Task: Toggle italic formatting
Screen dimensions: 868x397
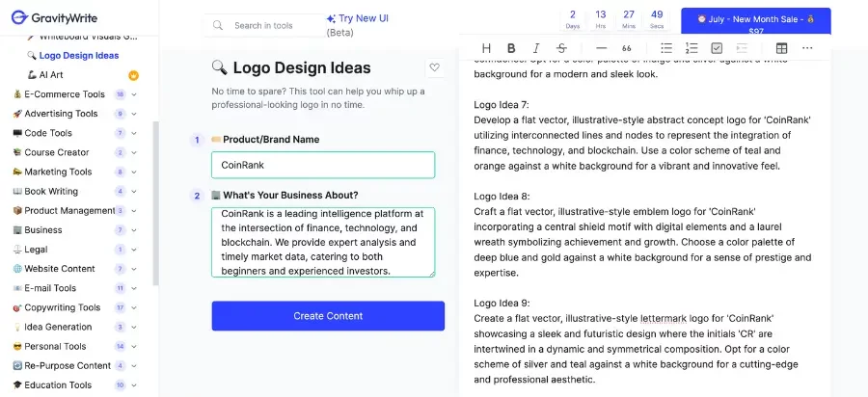Action: pos(536,48)
